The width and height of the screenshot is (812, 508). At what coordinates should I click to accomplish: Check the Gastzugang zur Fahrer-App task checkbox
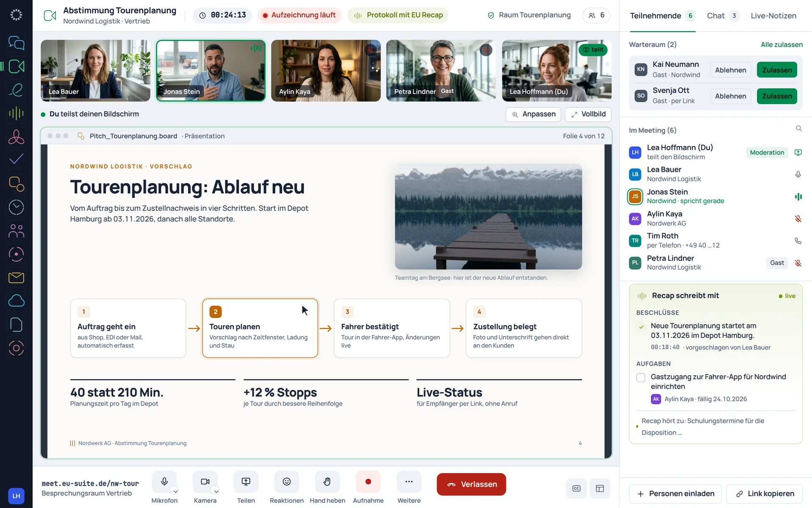[x=641, y=378]
